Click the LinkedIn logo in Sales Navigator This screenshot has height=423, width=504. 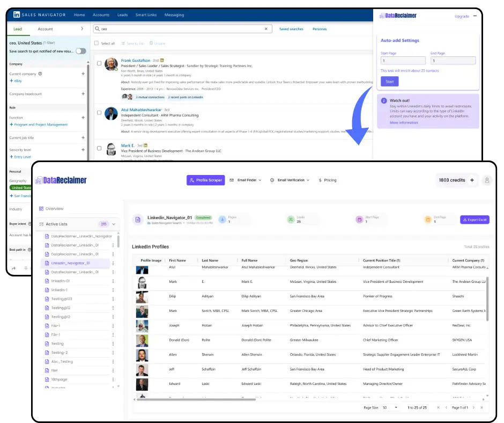[x=17, y=15]
